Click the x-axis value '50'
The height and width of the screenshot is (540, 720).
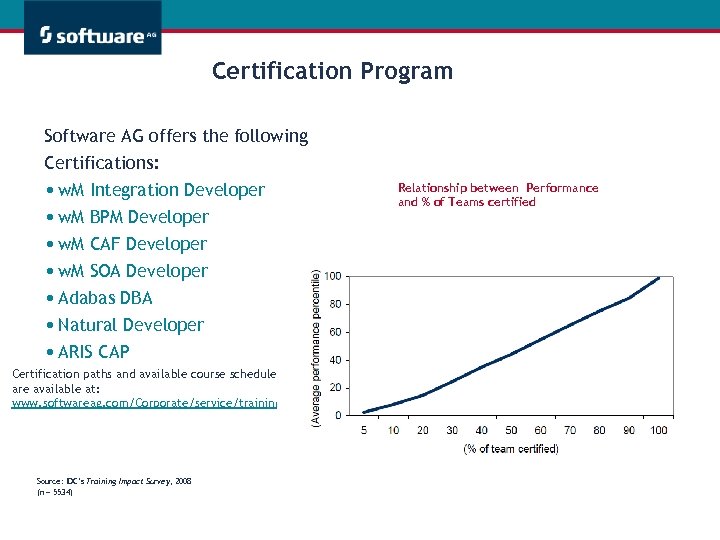pos(511,430)
